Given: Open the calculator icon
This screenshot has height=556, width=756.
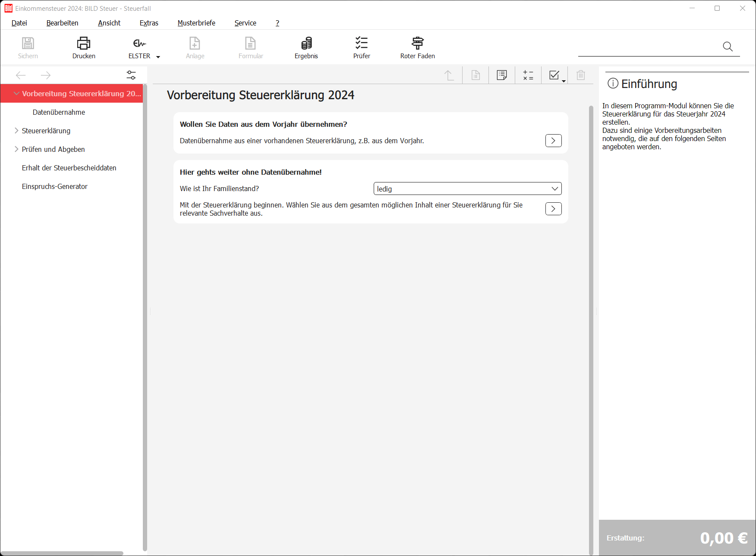Looking at the screenshot, I should [528, 75].
